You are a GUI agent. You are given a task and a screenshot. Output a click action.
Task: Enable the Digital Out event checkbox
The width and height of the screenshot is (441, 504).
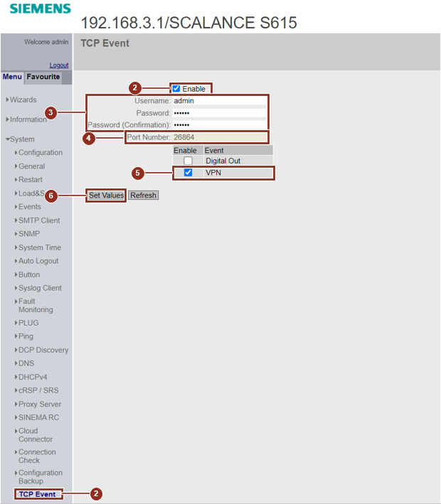[188, 161]
